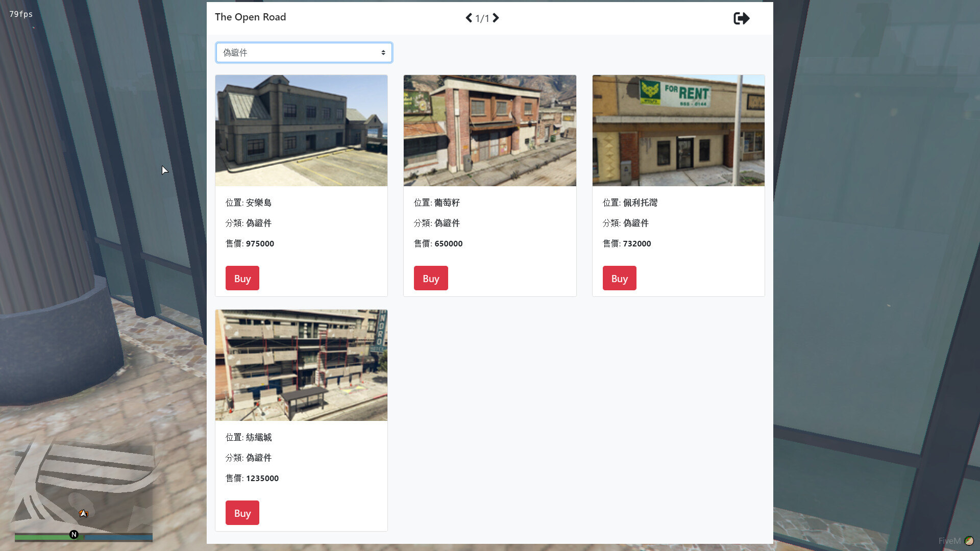Screen dimensions: 980x551
Task: Open the 紡織城 scaffolding building thumbnail
Action: (301, 365)
